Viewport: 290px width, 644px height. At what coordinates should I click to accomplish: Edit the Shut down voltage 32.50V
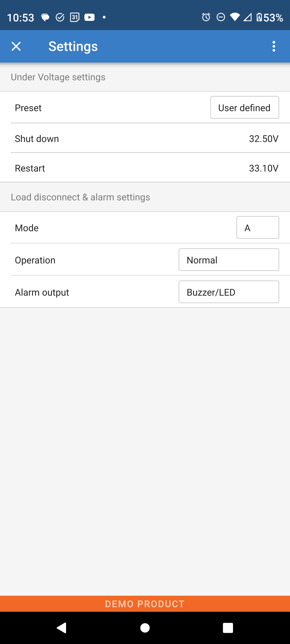(x=263, y=139)
